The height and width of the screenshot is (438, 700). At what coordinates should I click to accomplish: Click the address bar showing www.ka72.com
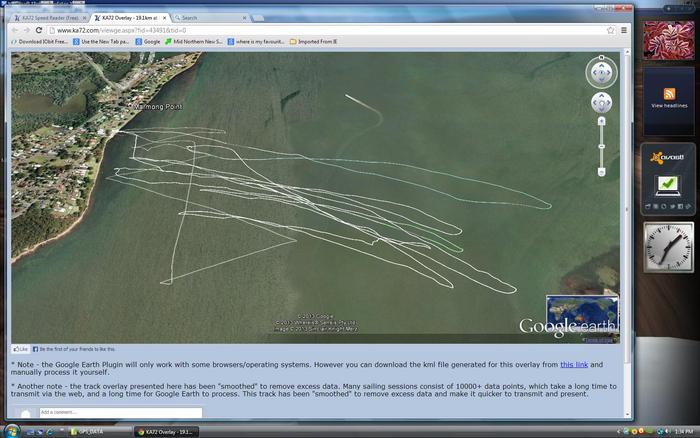pyautogui.click(x=300, y=30)
